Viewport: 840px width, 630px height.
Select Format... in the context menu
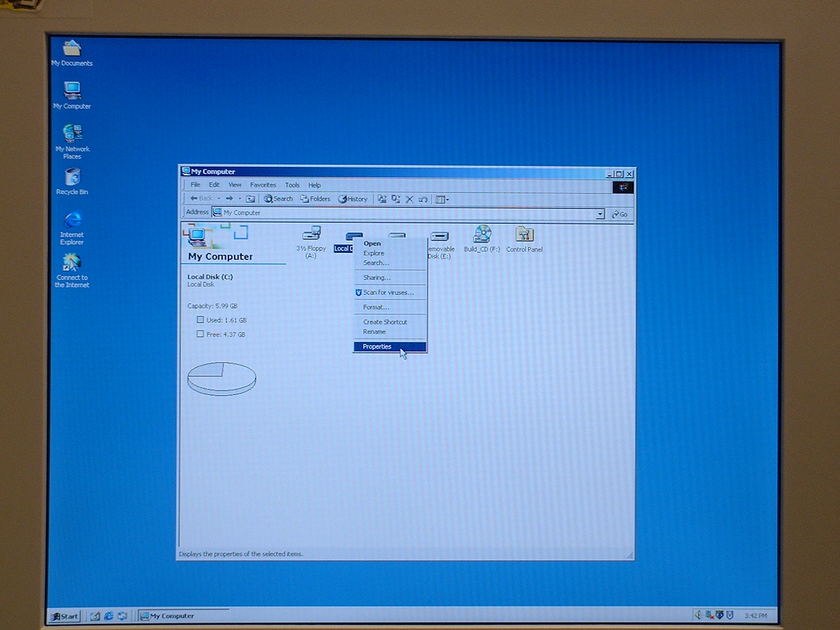(x=376, y=307)
